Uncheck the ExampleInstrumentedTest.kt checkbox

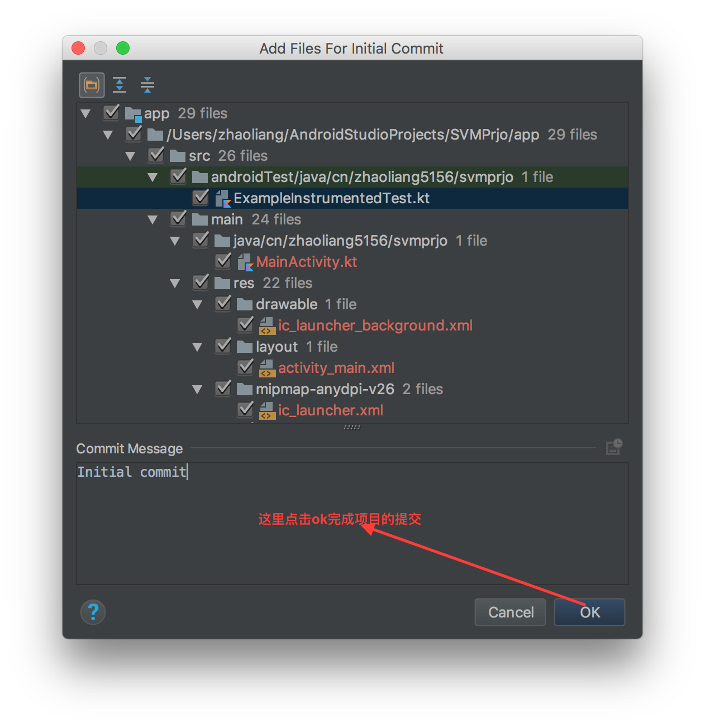(201, 198)
